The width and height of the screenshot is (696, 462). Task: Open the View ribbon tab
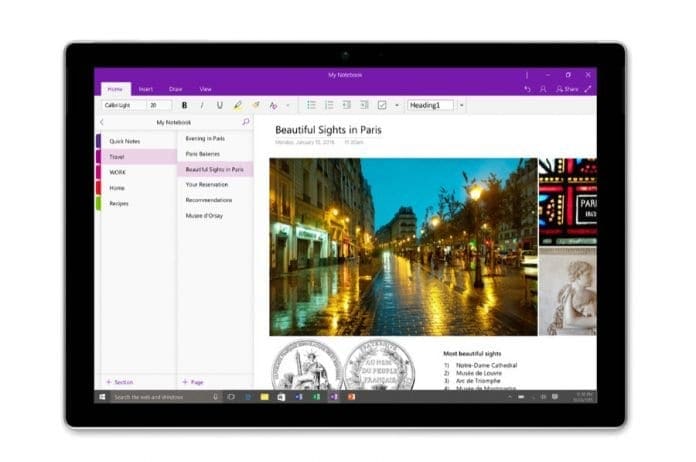pyautogui.click(x=206, y=89)
